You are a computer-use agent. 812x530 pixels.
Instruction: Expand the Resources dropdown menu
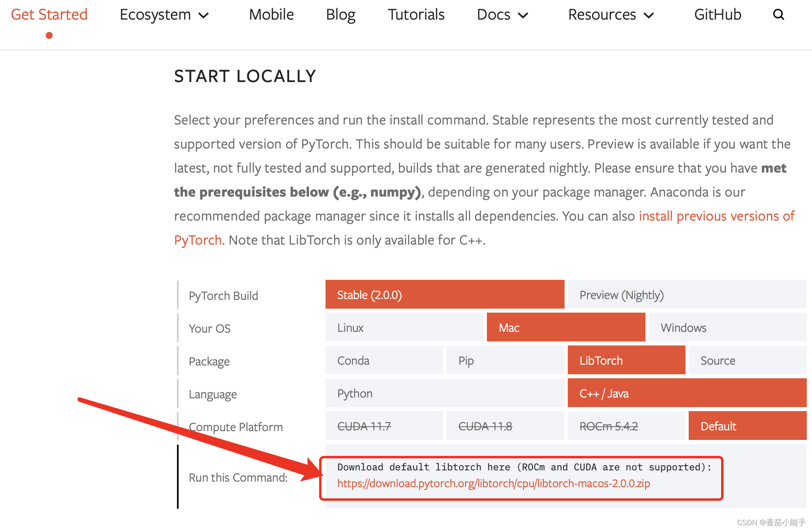[611, 15]
